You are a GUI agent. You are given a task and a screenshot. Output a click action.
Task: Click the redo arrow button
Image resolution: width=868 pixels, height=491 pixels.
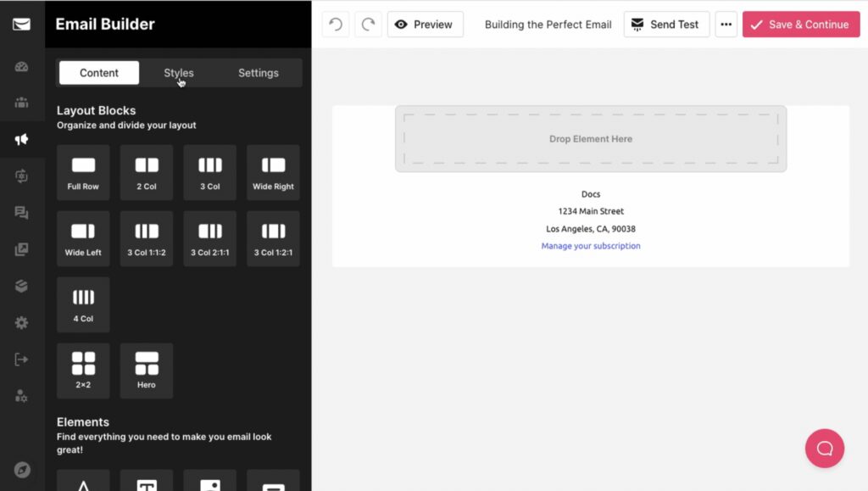point(368,25)
